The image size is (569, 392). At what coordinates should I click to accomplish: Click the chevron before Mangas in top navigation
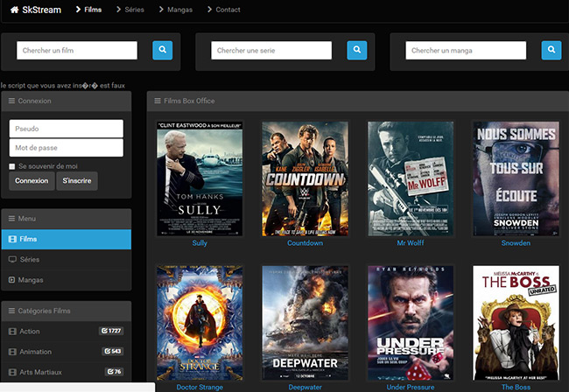point(161,10)
